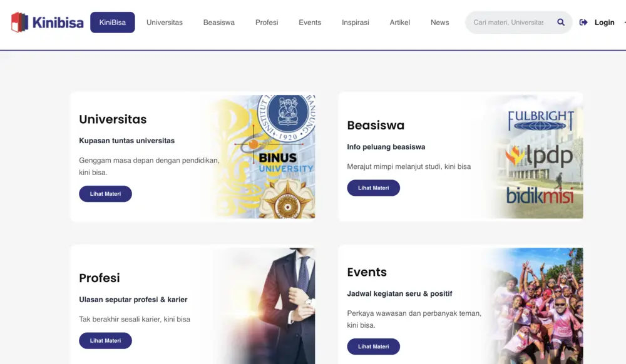
Task: Open the Artikel navigation link
Action: coord(399,23)
